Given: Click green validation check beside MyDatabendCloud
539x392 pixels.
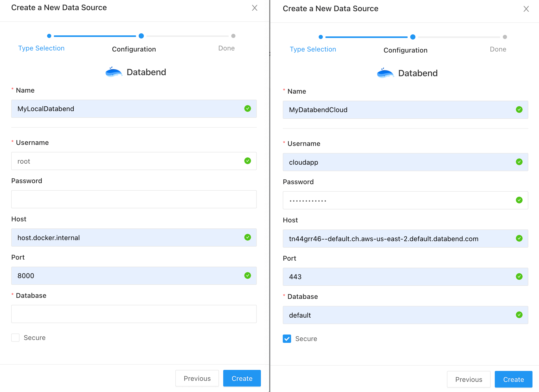Looking at the screenshot, I should coord(519,110).
